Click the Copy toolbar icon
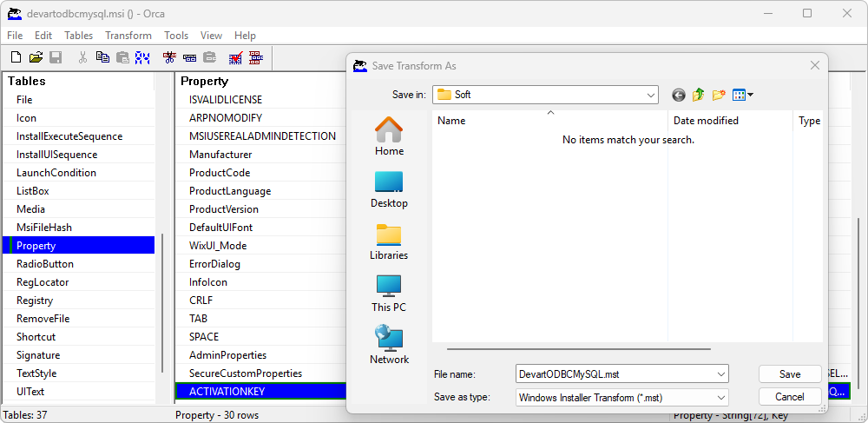Screen dimensions: 868x423 (x=102, y=57)
